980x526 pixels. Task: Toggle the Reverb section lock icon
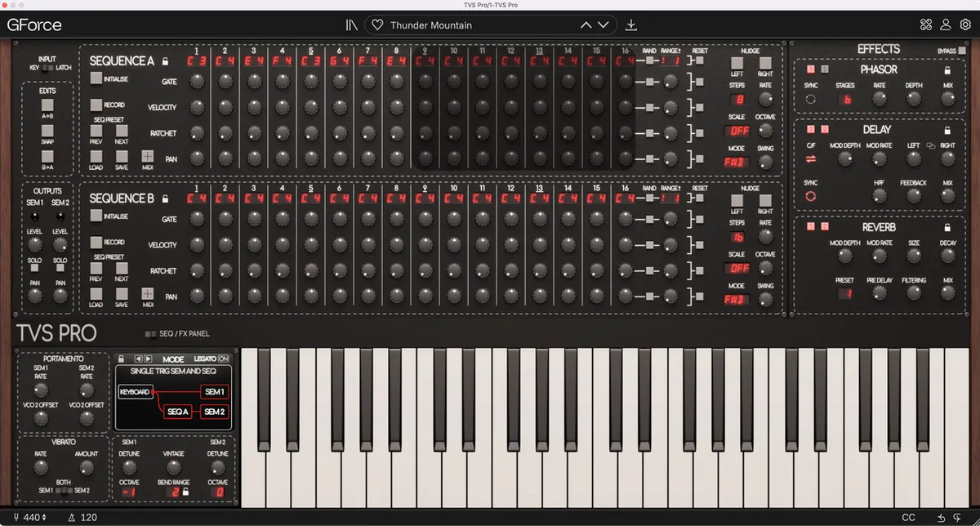coord(947,228)
